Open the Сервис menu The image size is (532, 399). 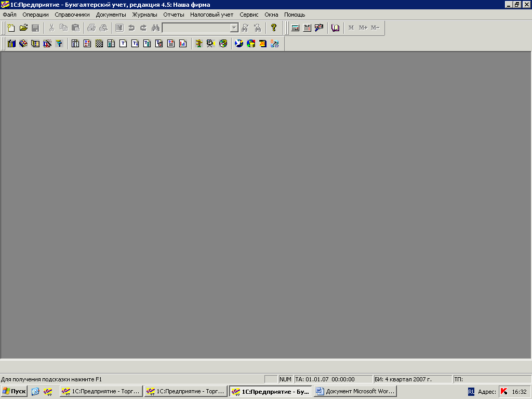[x=249, y=15]
